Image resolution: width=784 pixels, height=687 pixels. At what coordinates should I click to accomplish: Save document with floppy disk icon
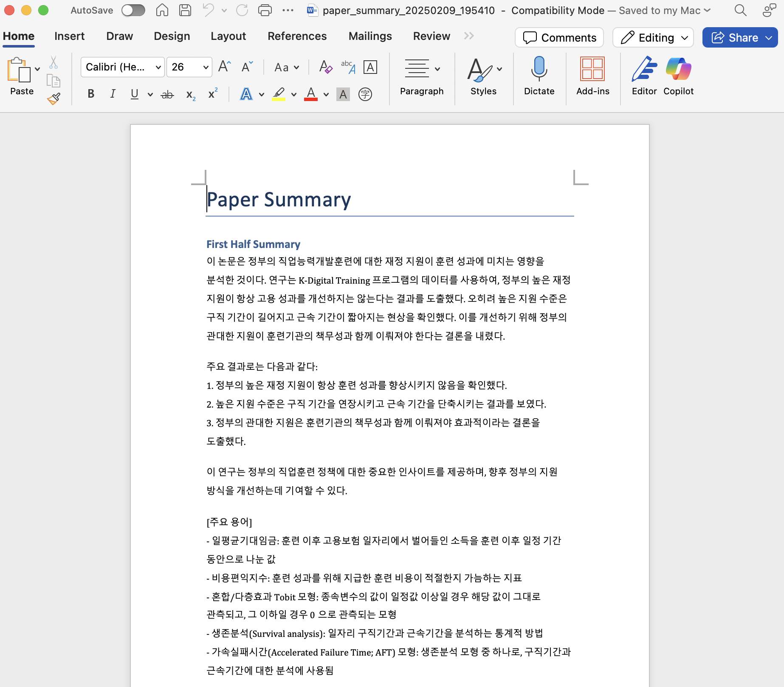pos(185,10)
